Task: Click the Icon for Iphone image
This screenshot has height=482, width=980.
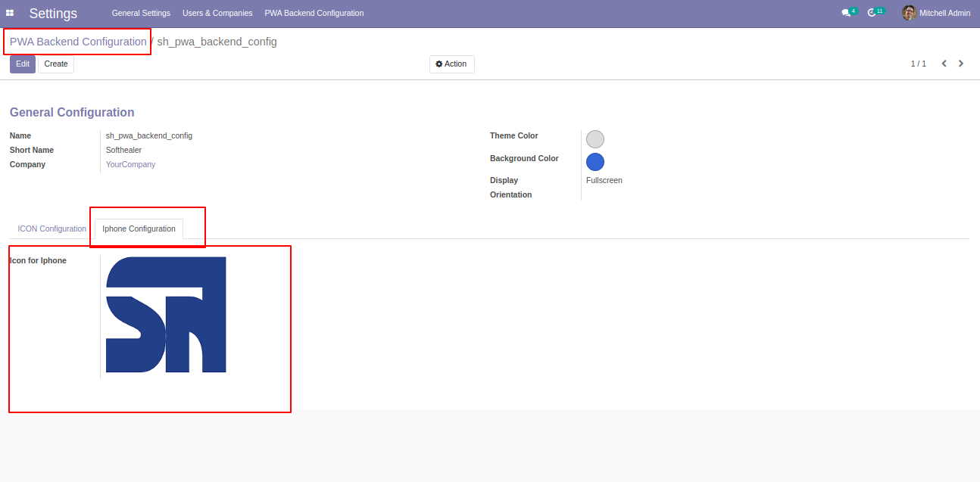Action: click(x=166, y=315)
